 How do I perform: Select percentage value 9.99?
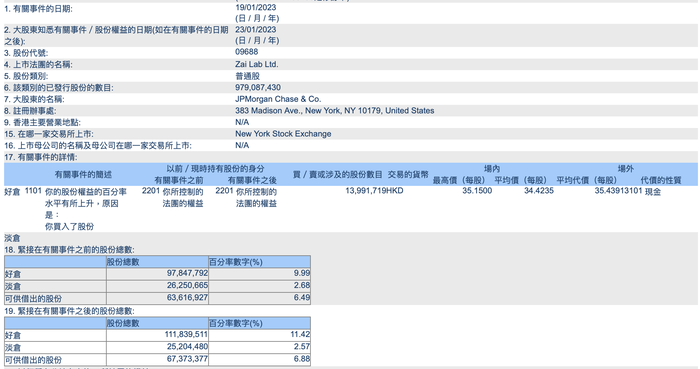click(302, 273)
